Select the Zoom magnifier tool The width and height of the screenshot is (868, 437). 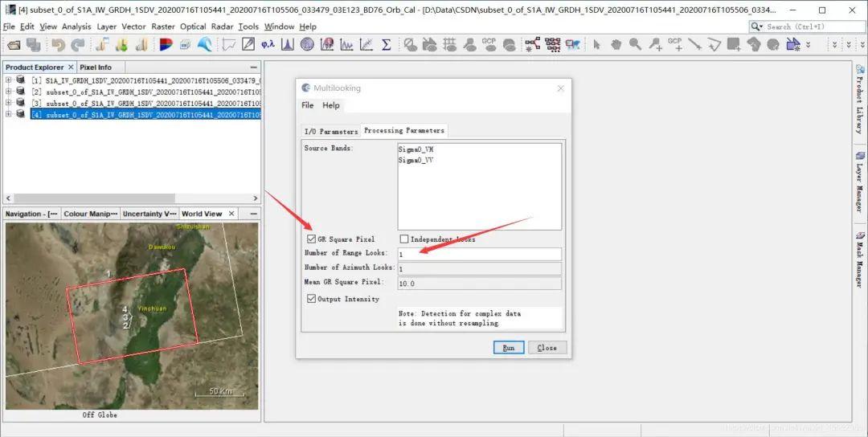[635, 45]
